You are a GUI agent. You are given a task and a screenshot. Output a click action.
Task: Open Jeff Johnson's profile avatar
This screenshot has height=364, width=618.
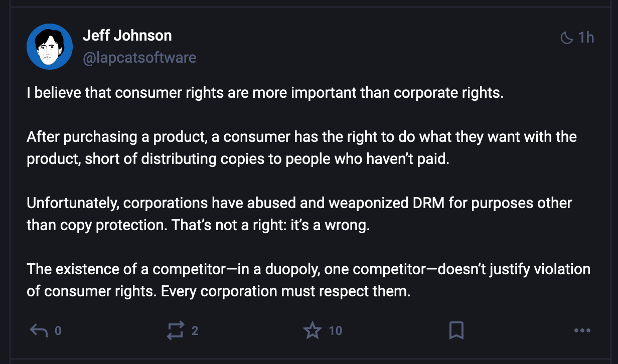click(50, 47)
